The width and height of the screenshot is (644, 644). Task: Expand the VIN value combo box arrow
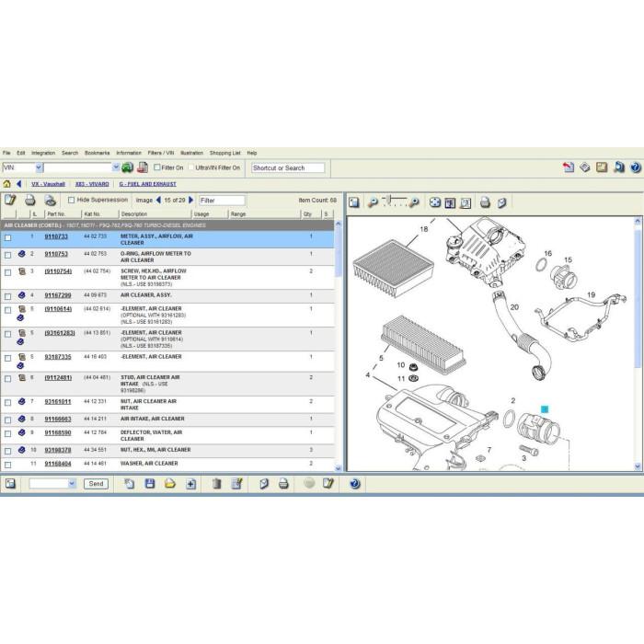116,167
